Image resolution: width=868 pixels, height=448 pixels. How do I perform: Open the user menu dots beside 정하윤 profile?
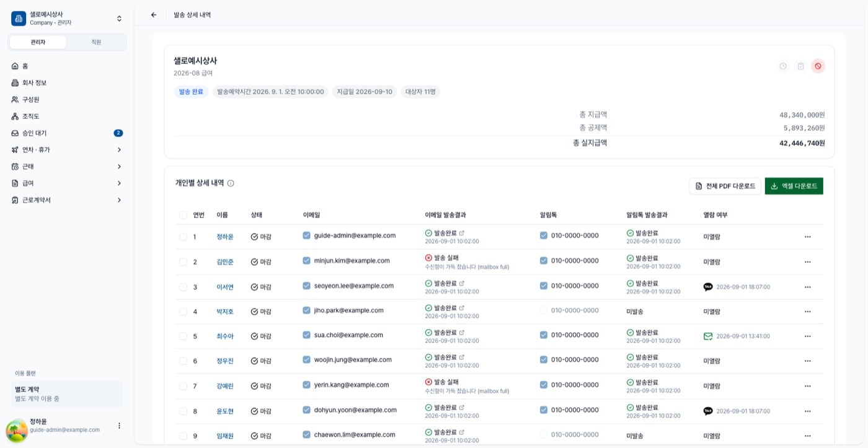coord(119,426)
